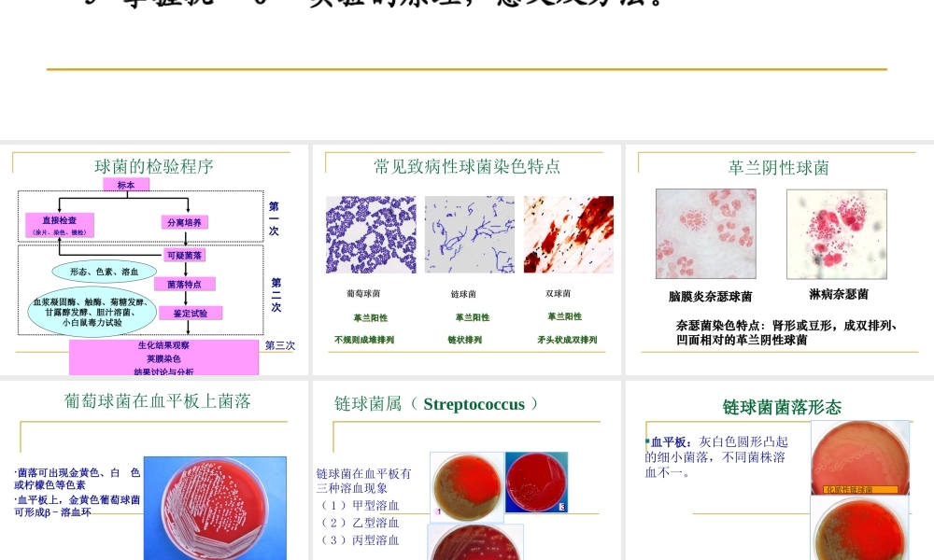The image size is (934, 560).
Task: Select the 革兰阳性 label under 葡萄球菌
Action: pos(371,317)
